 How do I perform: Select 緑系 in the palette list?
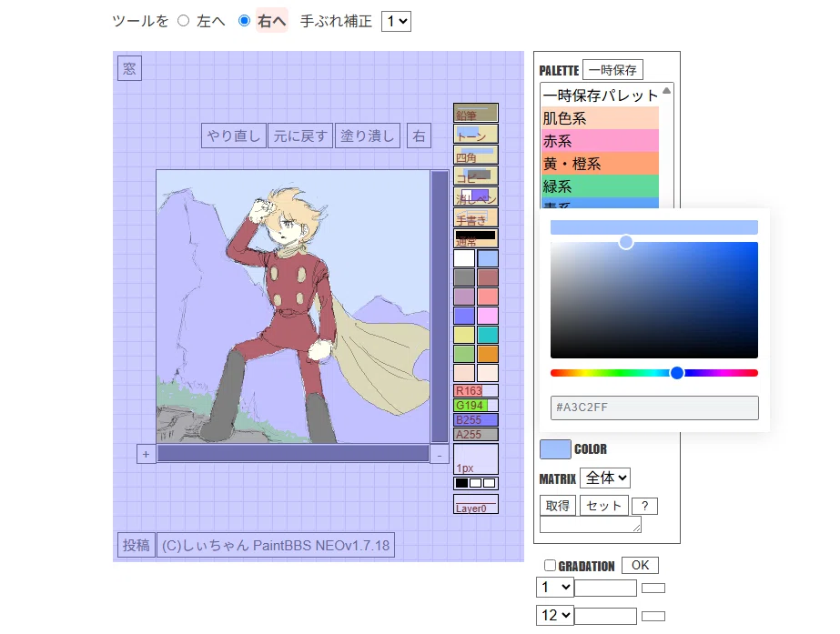[600, 186]
